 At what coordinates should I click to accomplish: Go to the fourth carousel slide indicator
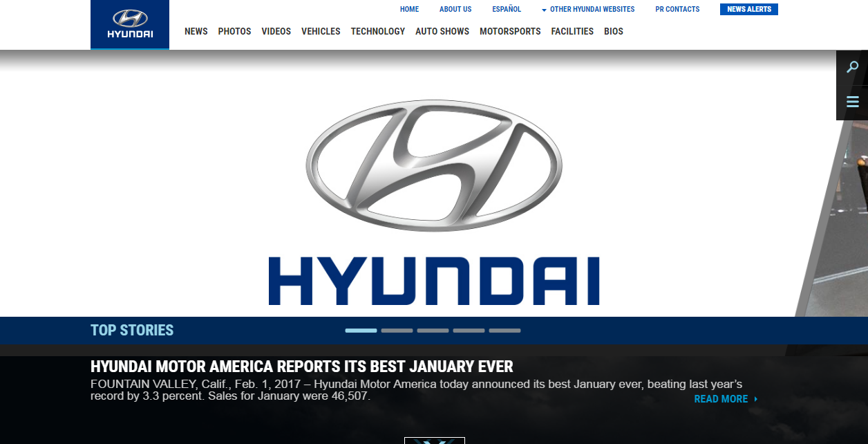tap(469, 331)
